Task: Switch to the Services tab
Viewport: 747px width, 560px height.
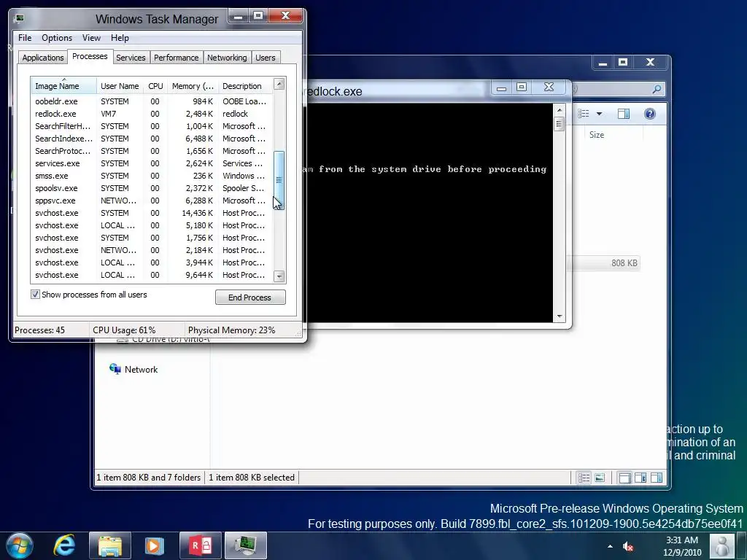Action: click(x=131, y=58)
